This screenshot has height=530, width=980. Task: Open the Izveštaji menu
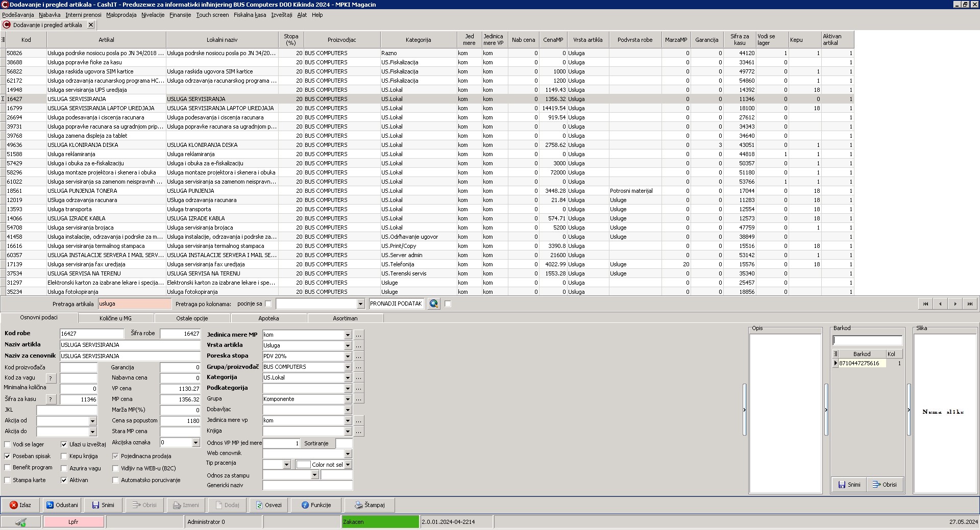click(x=282, y=15)
